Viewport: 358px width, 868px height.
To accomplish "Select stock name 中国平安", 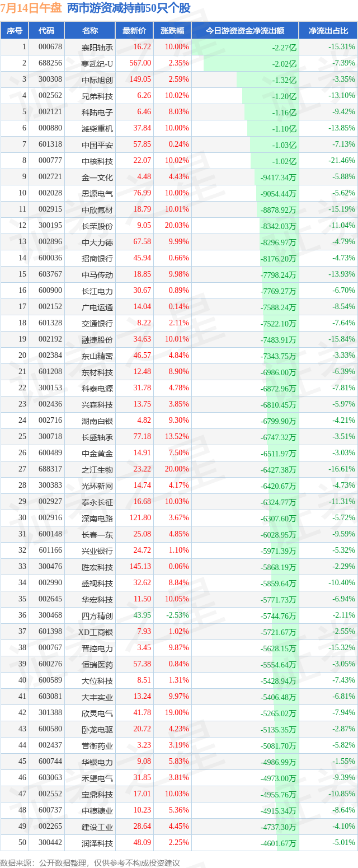I will click(x=97, y=144).
